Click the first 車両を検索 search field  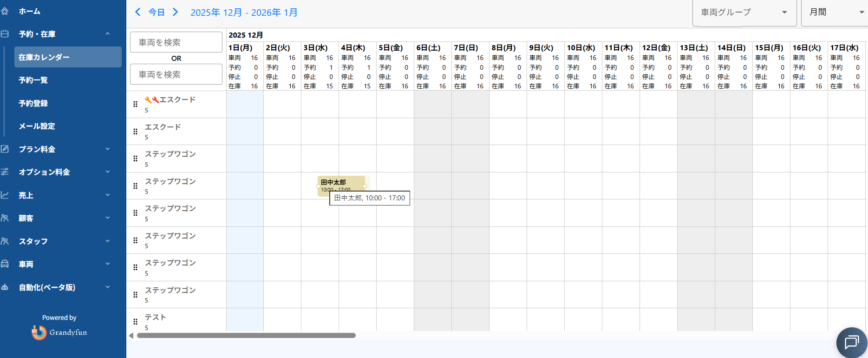[176, 42]
